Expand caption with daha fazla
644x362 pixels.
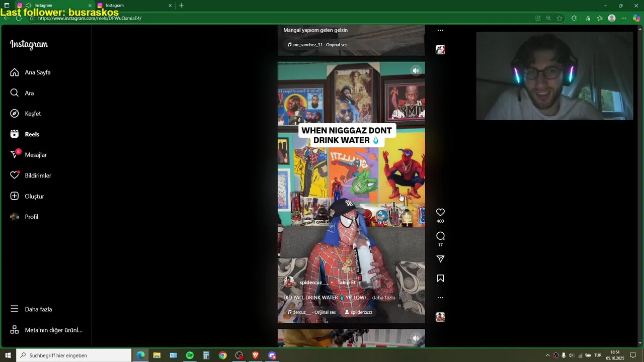383,298
